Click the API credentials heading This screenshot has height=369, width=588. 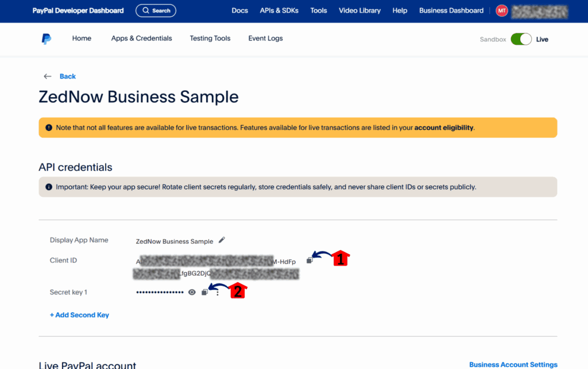(75, 167)
